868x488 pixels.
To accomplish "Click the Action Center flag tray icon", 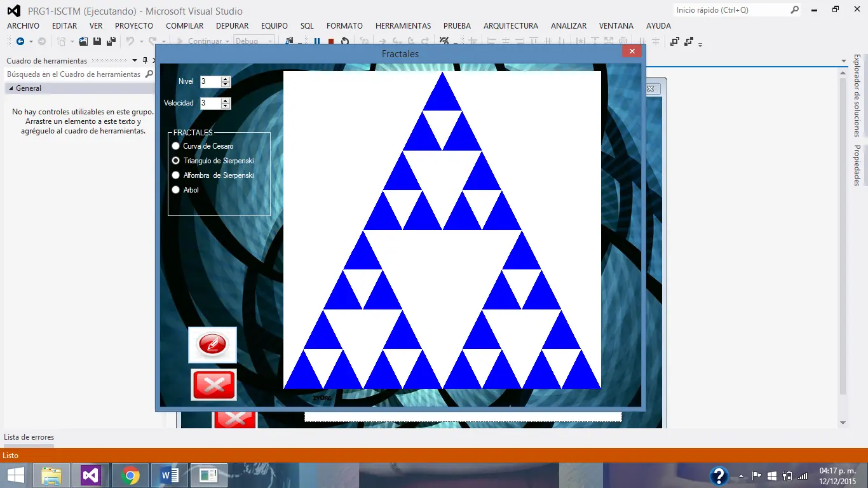I will click(757, 476).
